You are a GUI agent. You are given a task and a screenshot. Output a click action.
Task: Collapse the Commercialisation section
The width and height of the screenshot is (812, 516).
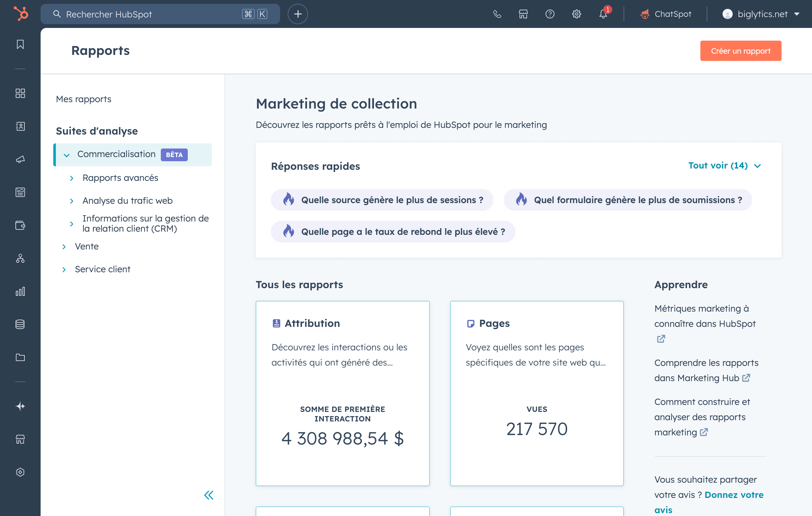click(x=67, y=155)
